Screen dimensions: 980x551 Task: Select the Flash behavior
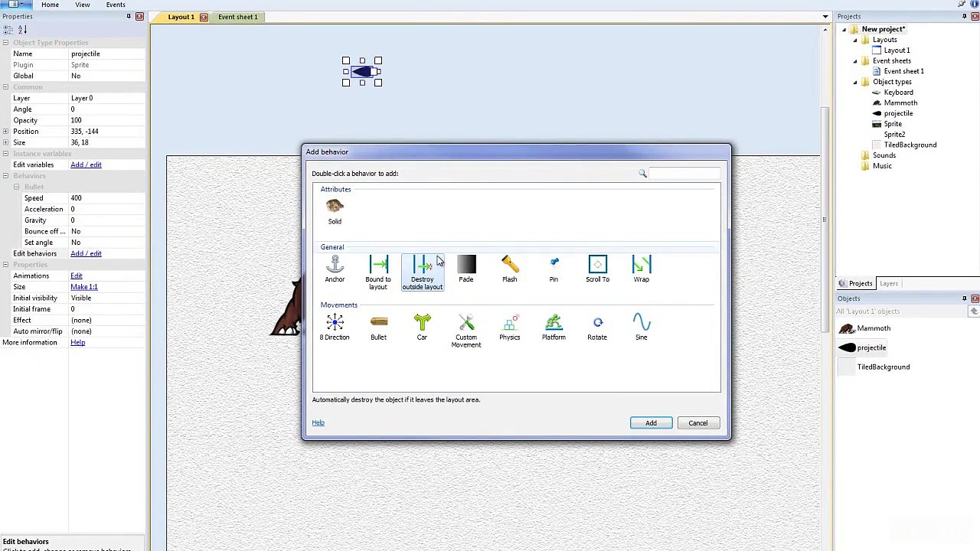click(x=510, y=269)
